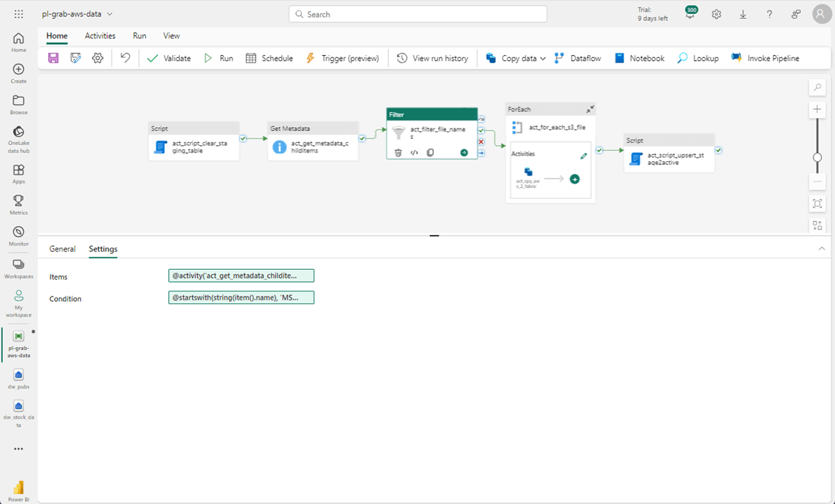Go to Home in the left sidebar

19,42
